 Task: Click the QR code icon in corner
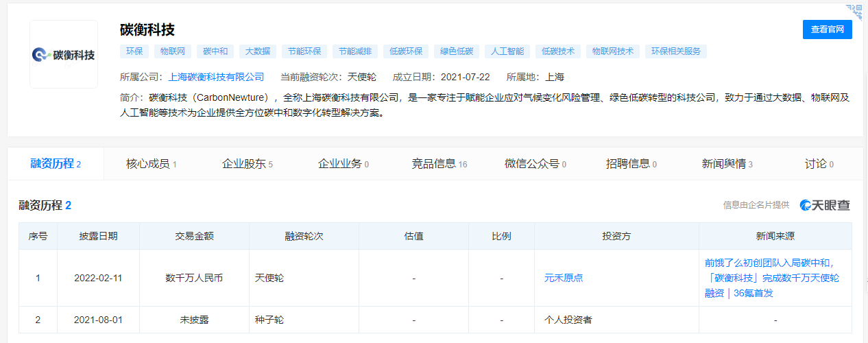coord(854,11)
